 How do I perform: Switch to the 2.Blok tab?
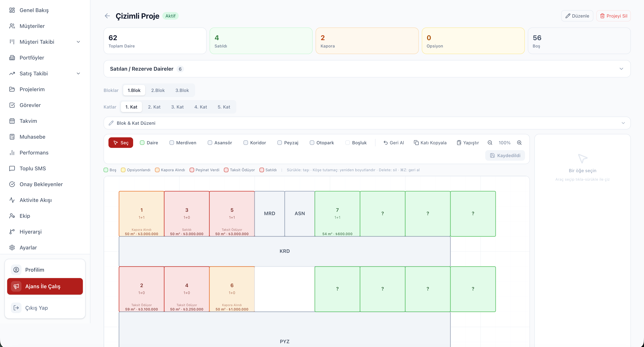(x=158, y=90)
